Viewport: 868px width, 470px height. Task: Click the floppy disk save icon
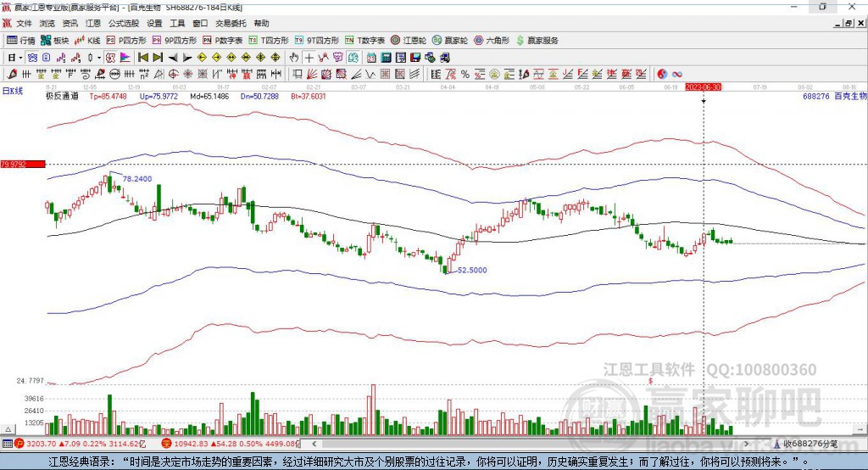pos(415,58)
